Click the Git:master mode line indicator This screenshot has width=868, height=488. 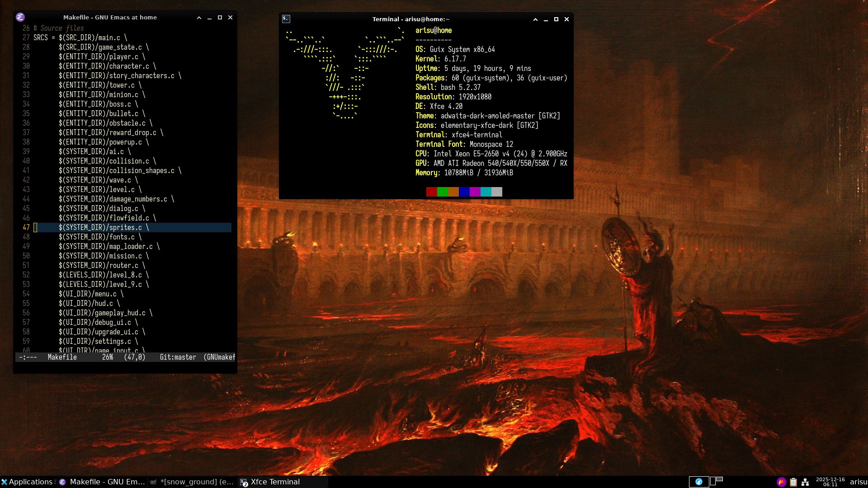coord(178,357)
